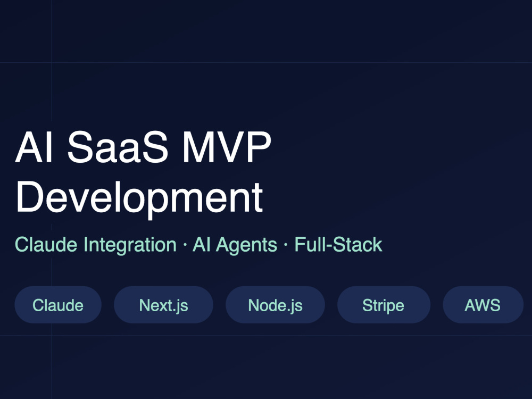Click the 'Full-Stack' subtitle text

click(338, 245)
